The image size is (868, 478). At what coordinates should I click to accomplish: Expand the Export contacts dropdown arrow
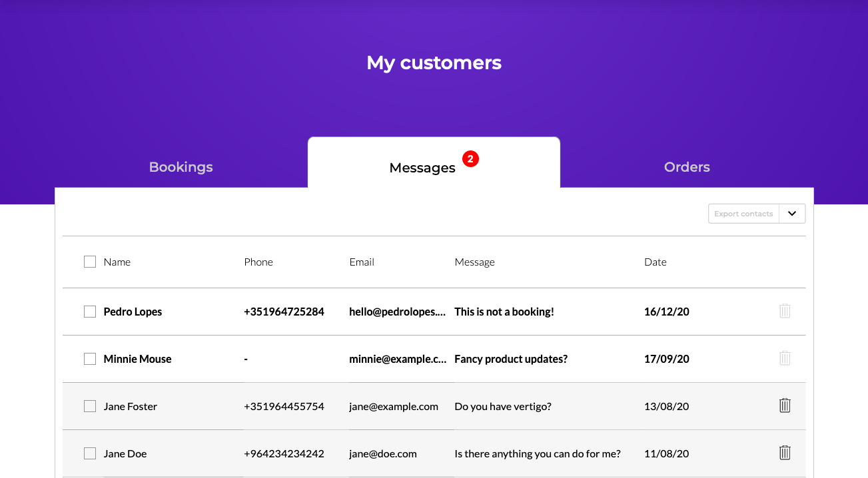(792, 214)
